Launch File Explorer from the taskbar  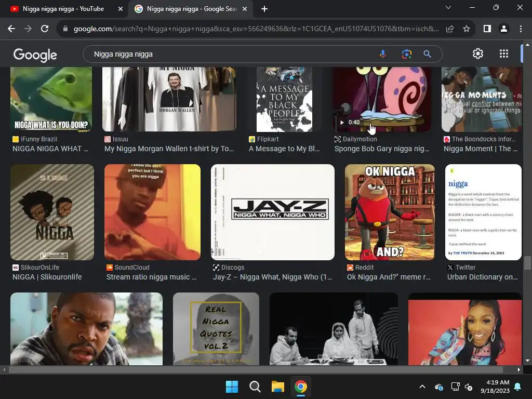[277, 387]
